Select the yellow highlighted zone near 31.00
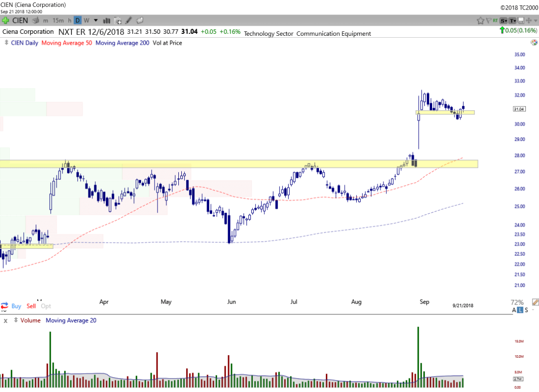The height and width of the screenshot is (392, 539). pyautogui.click(x=445, y=112)
